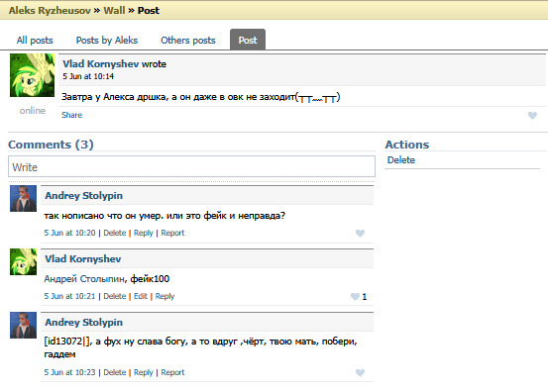Report the comment from 10:20
This screenshot has height=392, width=548.
[172, 233]
